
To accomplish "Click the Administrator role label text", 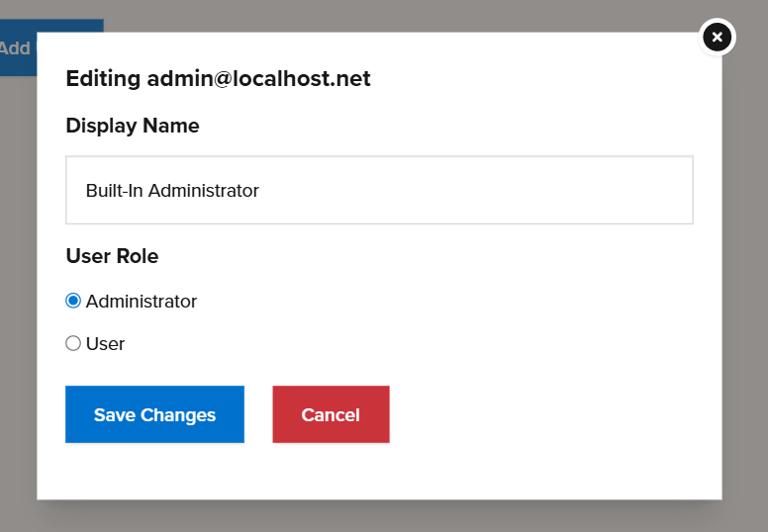I will pyautogui.click(x=142, y=302).
